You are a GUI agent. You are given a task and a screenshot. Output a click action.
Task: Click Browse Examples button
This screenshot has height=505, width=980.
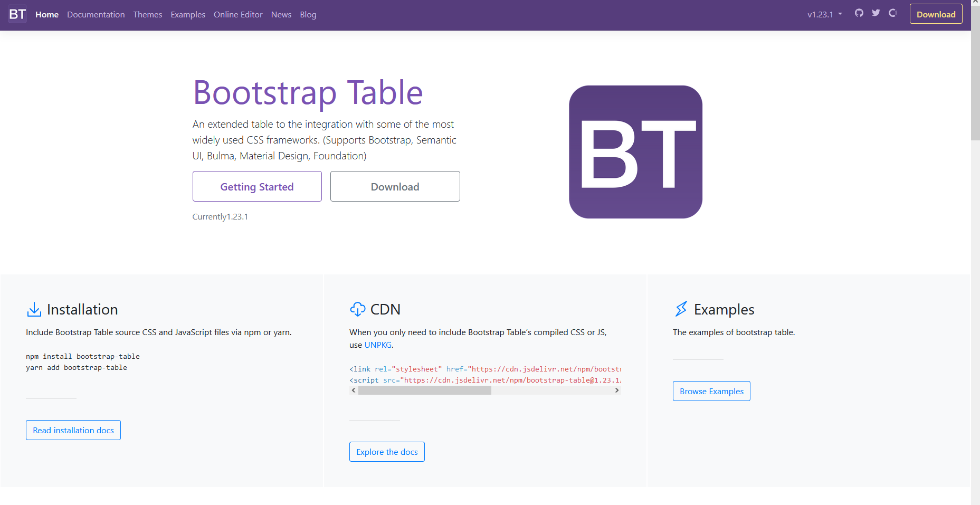point(711,391)
